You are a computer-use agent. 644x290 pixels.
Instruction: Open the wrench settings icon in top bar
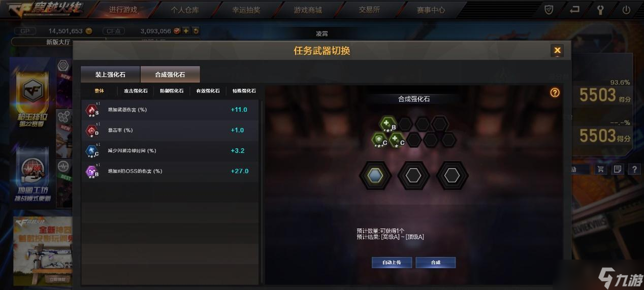coord(600,9)
